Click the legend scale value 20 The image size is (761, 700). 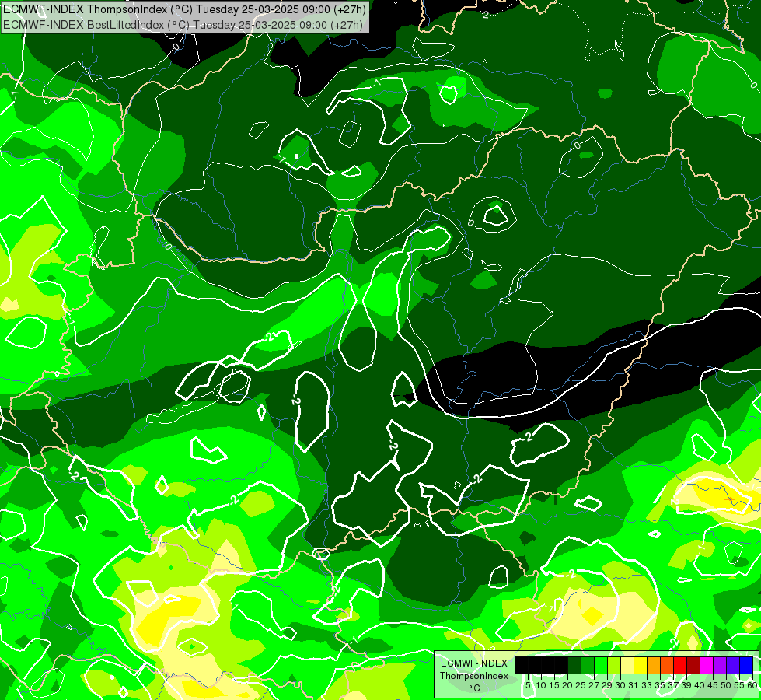[568, 685]
